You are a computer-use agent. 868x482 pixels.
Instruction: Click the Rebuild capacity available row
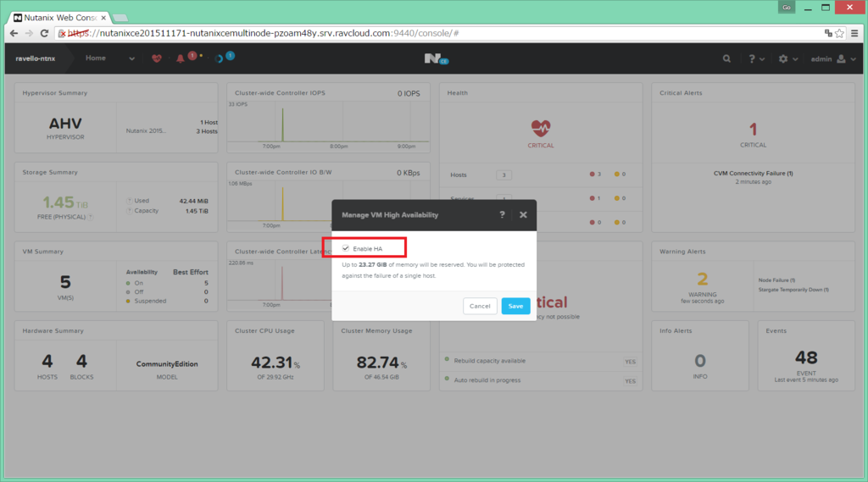541,361
